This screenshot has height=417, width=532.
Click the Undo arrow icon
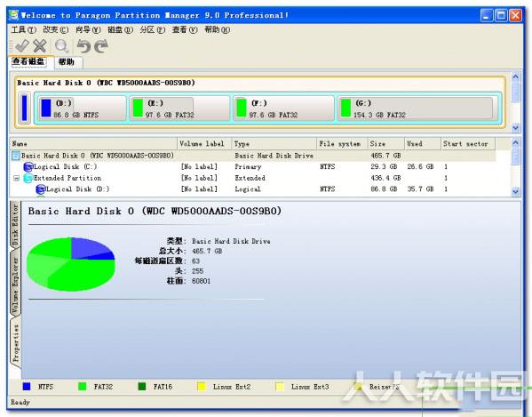click(x=83, y=46)
